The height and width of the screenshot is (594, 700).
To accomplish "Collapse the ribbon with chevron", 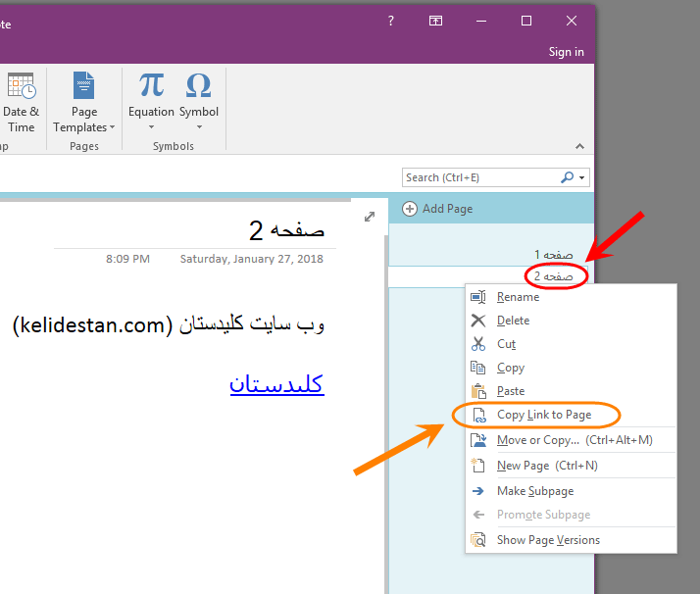I will tap(579, 146).
